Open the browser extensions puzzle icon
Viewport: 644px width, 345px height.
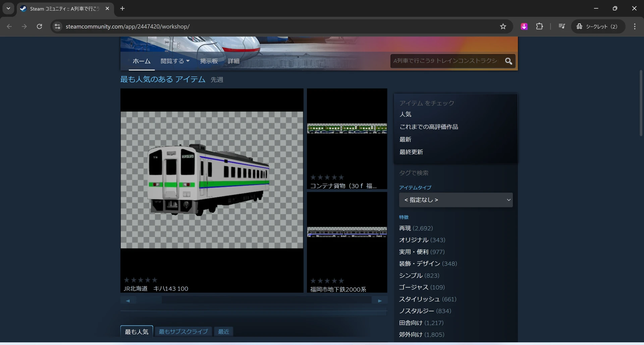539,27
